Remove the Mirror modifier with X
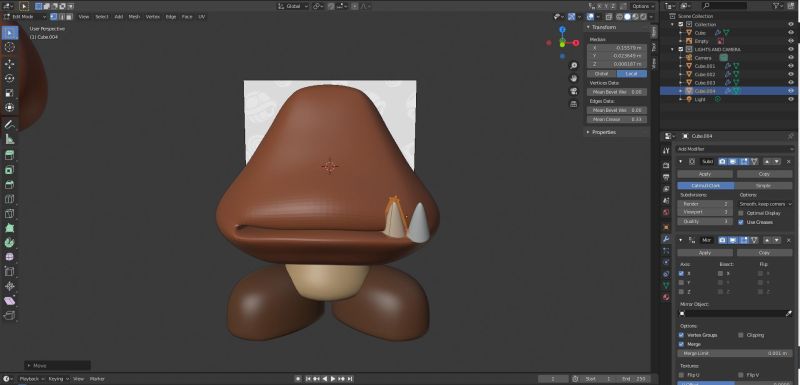This screenshot has width=800, height=385. [x=788, y=240]
